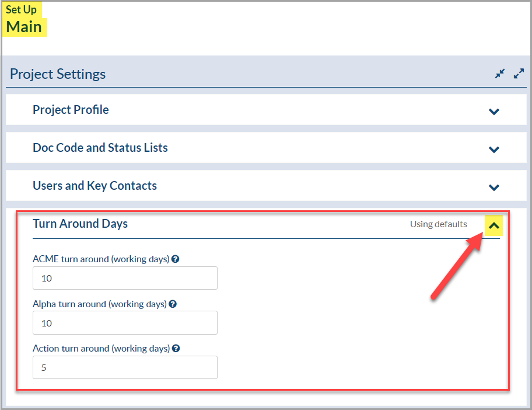Click the Alpha turn around days field
The width and height of the screenshot is (532, 410).
(x=125, y=323)
